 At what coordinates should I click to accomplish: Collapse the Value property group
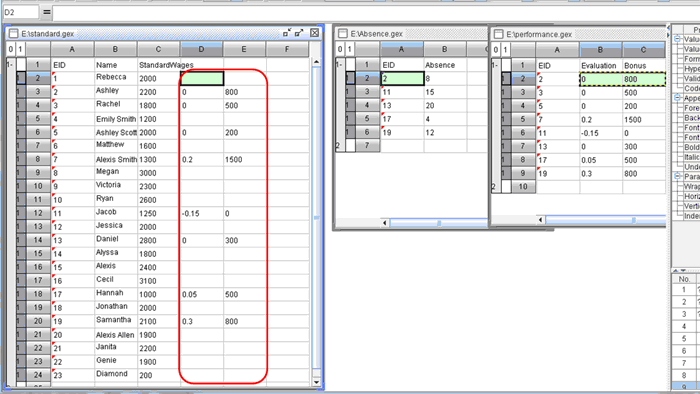point(677,39)
